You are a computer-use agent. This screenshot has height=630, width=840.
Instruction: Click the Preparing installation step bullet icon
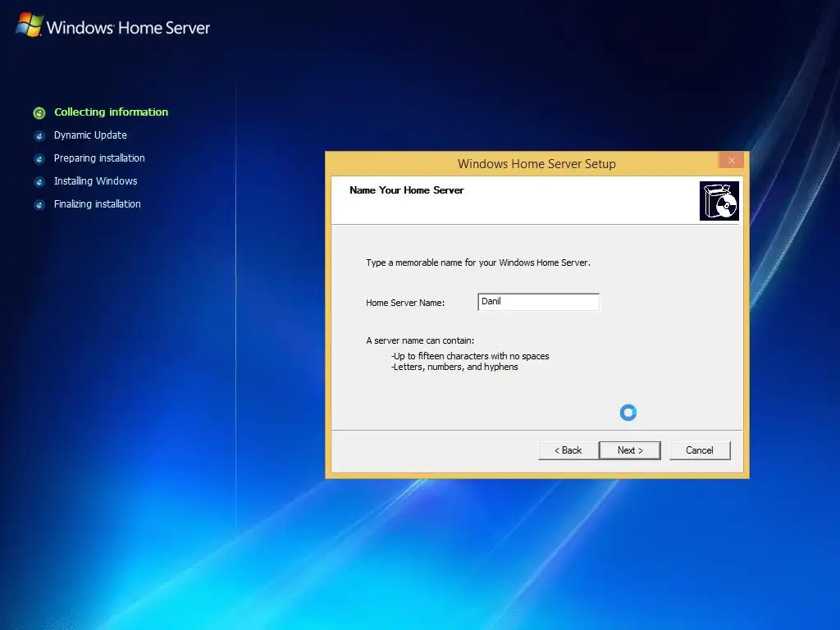point(39,158)
